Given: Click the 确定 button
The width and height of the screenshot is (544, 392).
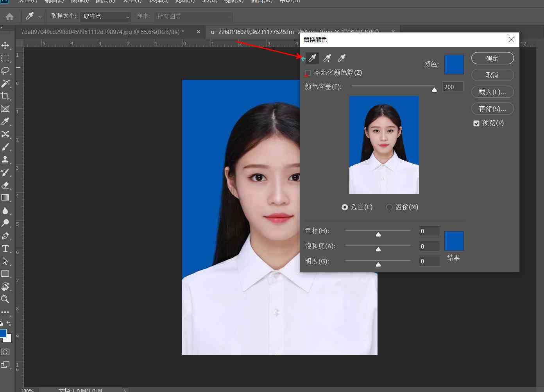Looking at the screenshot, I should tap(492, 58).
